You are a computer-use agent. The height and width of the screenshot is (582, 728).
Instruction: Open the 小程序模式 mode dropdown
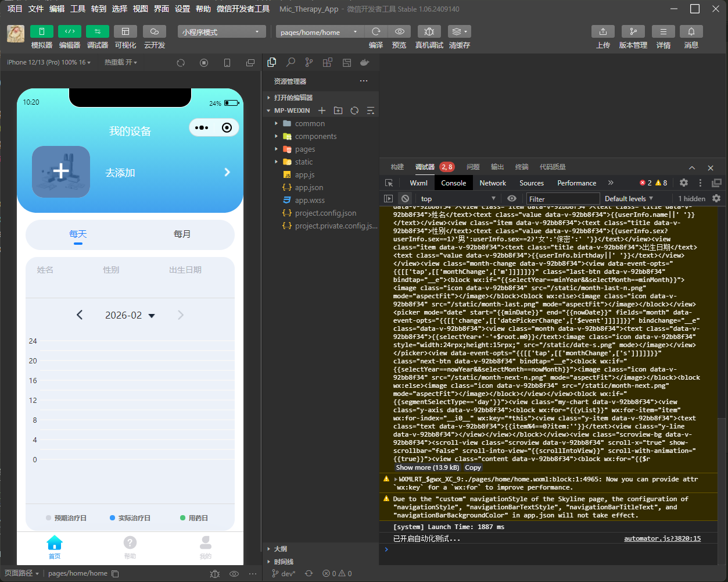(x=221, y=32)
